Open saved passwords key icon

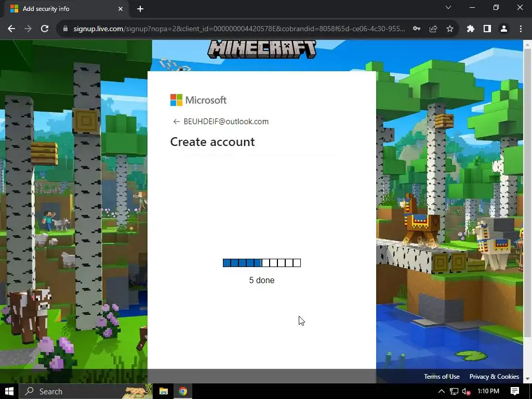click(x=417, y=29)
